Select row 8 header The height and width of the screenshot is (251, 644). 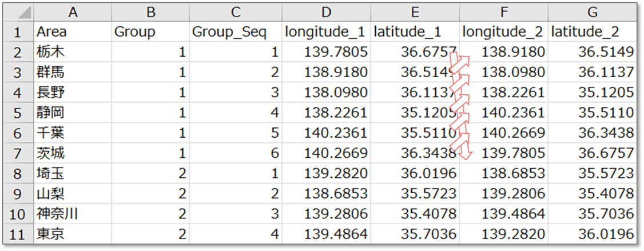19,173
